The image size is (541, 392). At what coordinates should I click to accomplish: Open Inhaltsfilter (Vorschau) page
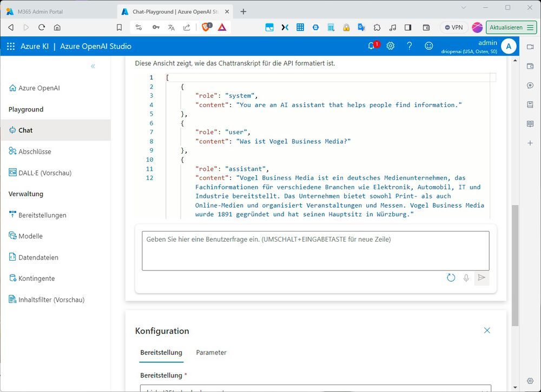pos(47,300)
